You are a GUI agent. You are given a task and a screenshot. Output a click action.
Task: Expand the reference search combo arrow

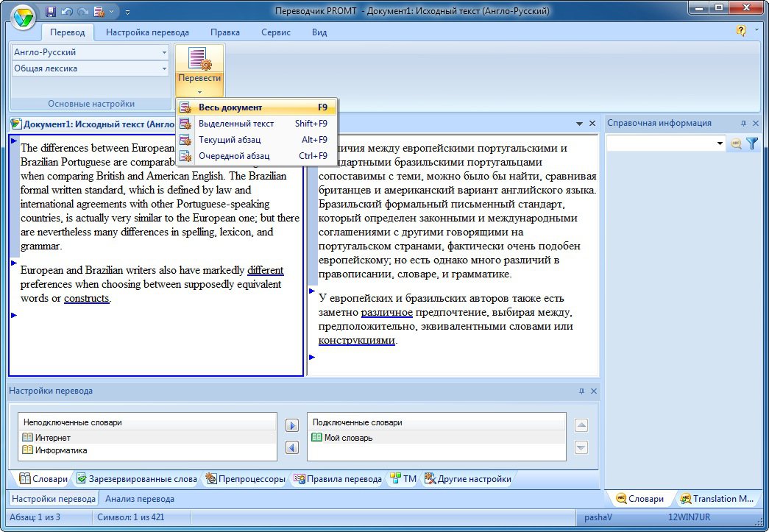coord(720,143)
